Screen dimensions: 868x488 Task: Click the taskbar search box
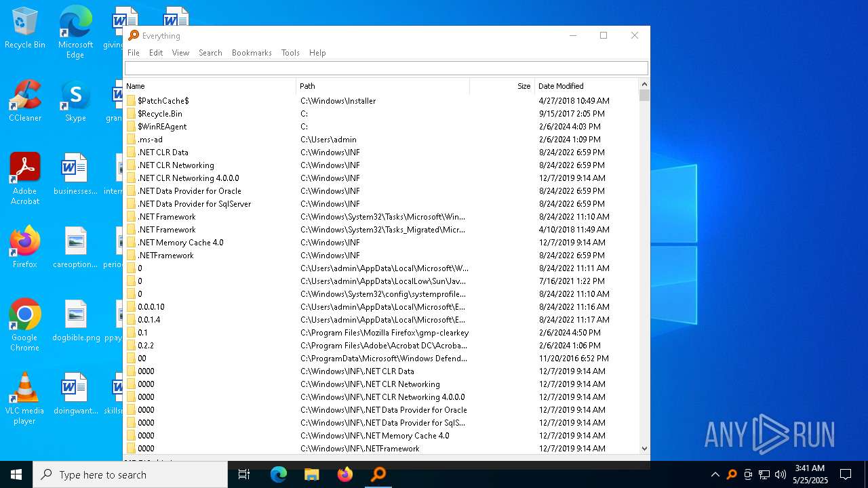tap(130, 474)
